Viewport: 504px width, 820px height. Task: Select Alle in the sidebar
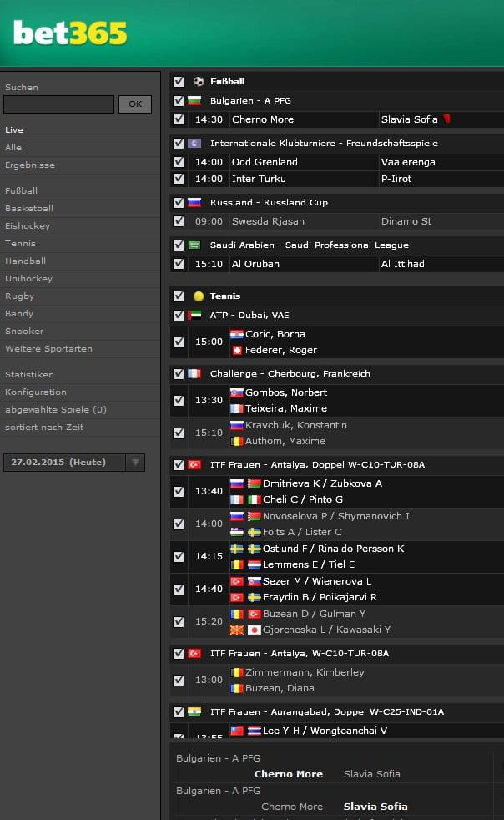(x=13, y=148)
